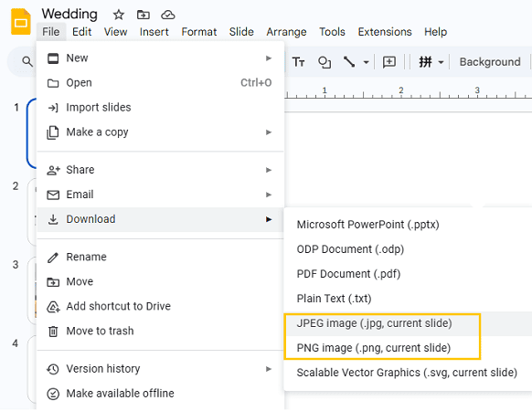Download as ODP Document (.odp)
This screenshot has height=411, width=532.
(x=409, y=249)
